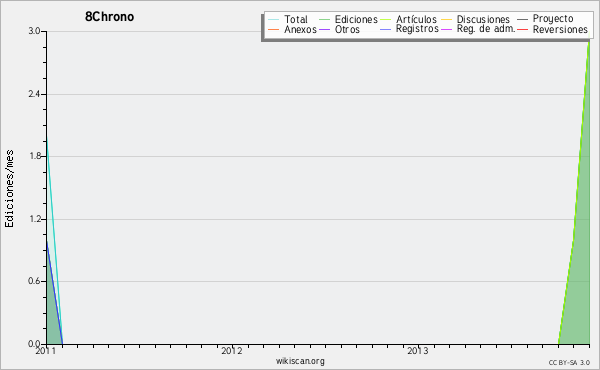This screenshot has width=600, height=370.
Task: Click the cyan Total line color swatch
Action: pyautogui.click(x=274, y=20)
